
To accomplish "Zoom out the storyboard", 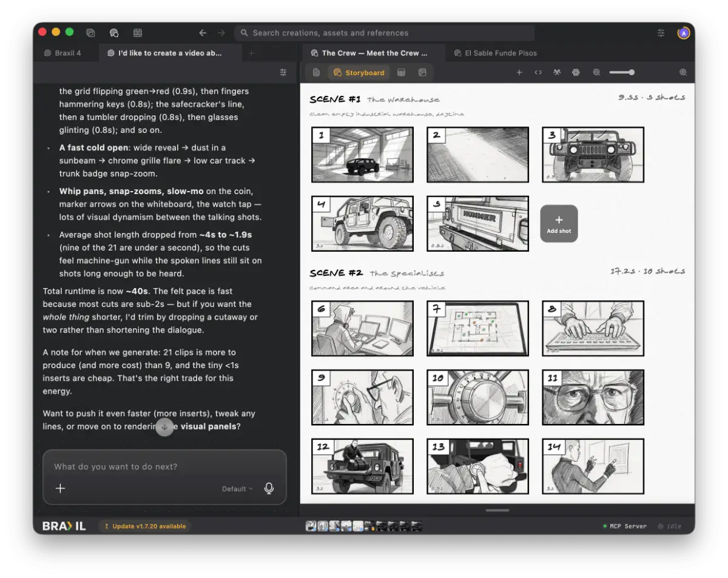I will [596, 72].
